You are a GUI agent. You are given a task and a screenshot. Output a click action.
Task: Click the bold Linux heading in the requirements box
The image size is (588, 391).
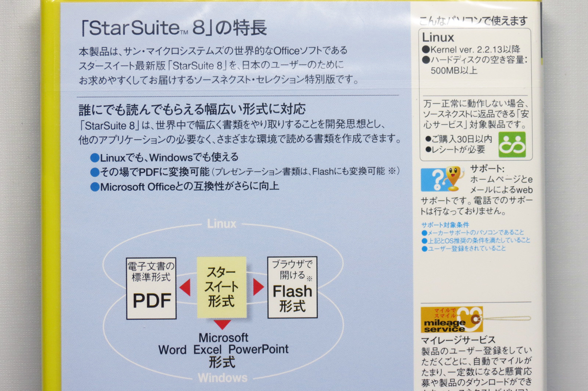click(439, 37)
